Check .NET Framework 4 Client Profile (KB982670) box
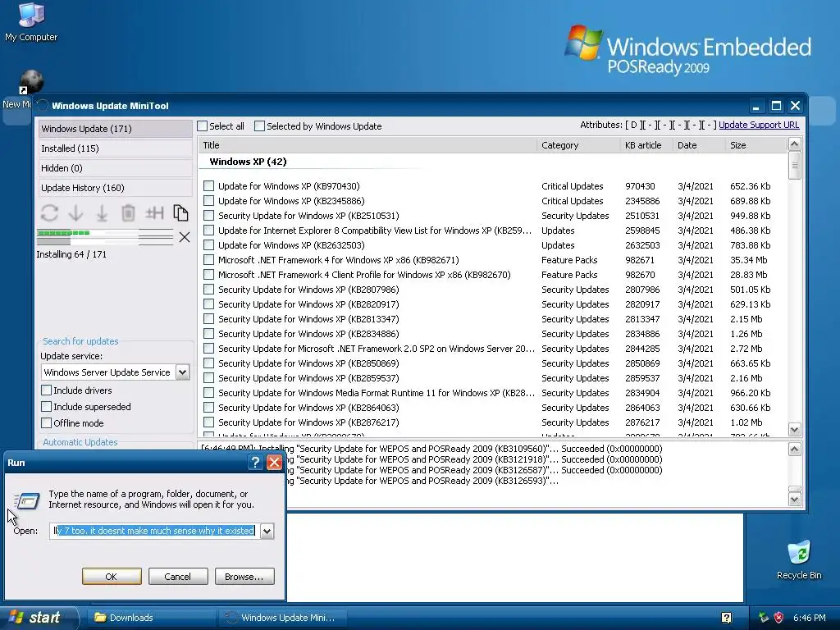 coord(209,274)
